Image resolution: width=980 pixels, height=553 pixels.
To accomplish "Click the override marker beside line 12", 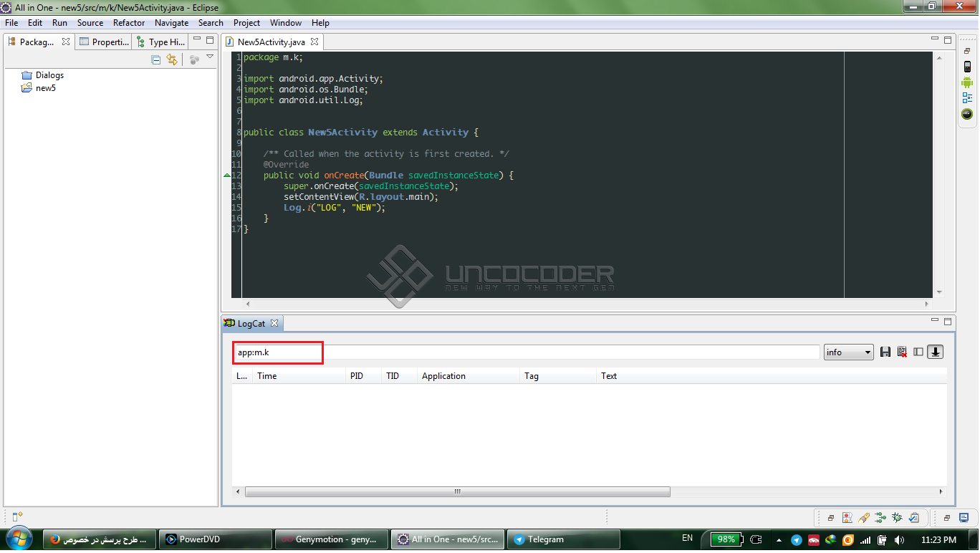I will pos(227,175).
